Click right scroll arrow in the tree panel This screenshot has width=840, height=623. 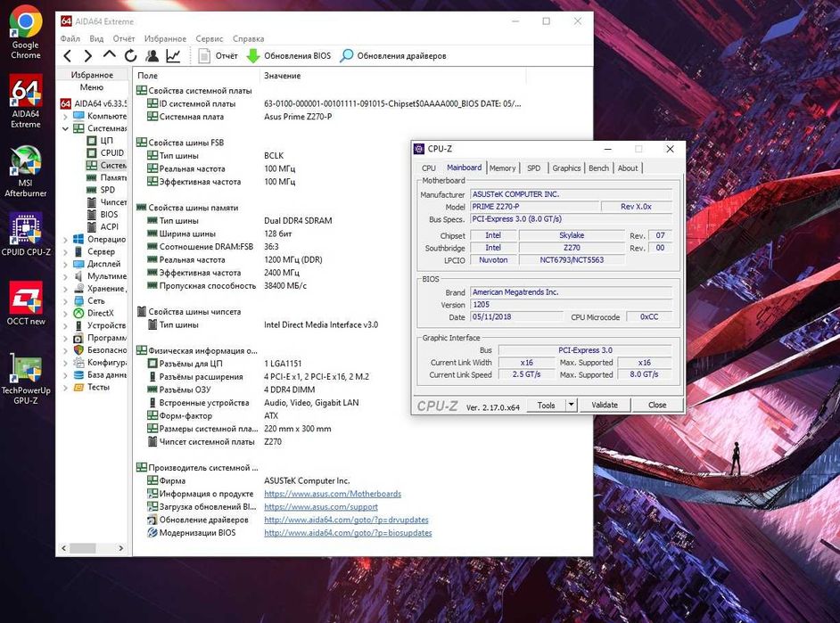121,548
